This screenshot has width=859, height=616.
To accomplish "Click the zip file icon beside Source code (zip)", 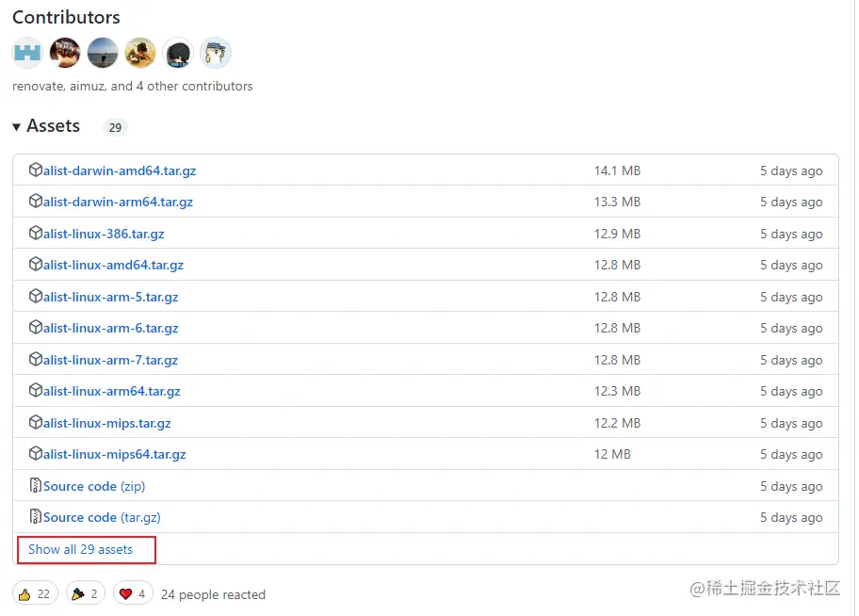I will coord(35,485).
